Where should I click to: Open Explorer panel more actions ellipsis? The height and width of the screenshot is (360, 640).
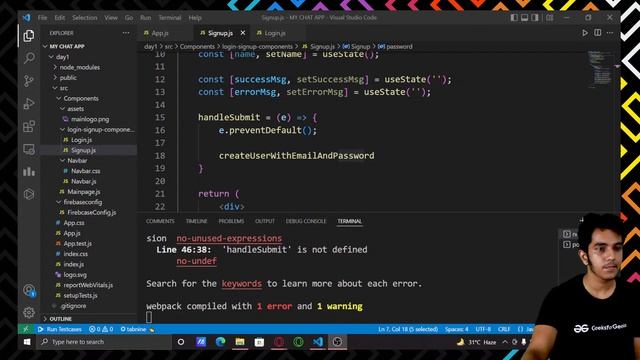[126, 33]
